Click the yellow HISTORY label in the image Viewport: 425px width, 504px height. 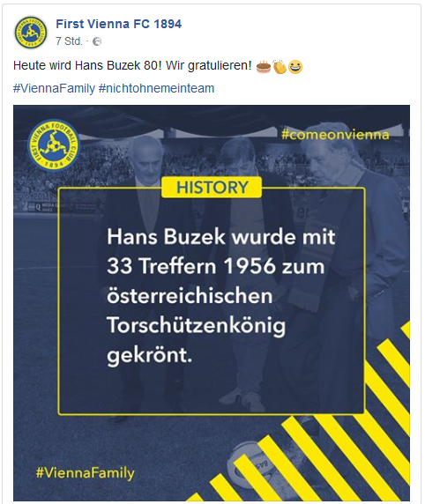click(212, 187)
